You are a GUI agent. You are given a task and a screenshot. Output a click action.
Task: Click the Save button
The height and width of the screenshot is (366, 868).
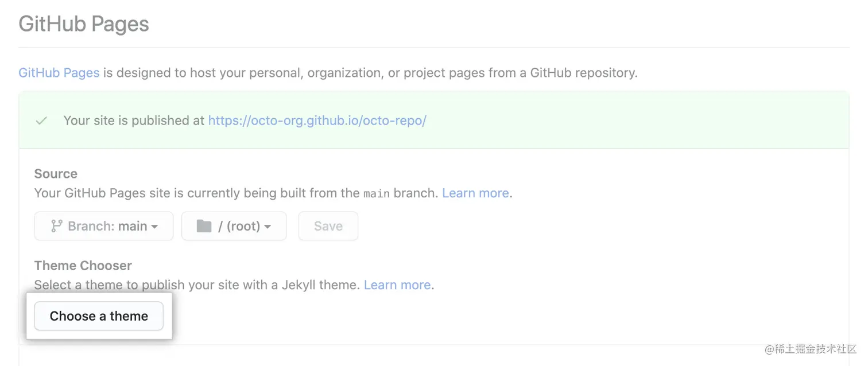tap(328, 225)
